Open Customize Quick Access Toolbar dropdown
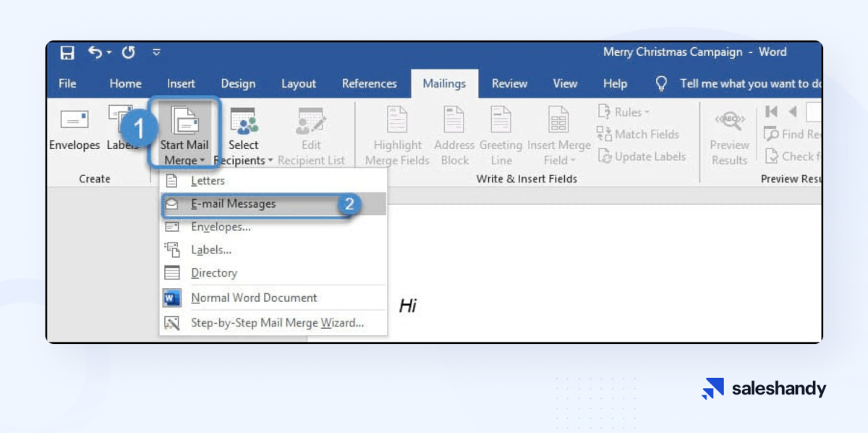The height and width of the screenshot is (433, 868). (x=156, y=52)
